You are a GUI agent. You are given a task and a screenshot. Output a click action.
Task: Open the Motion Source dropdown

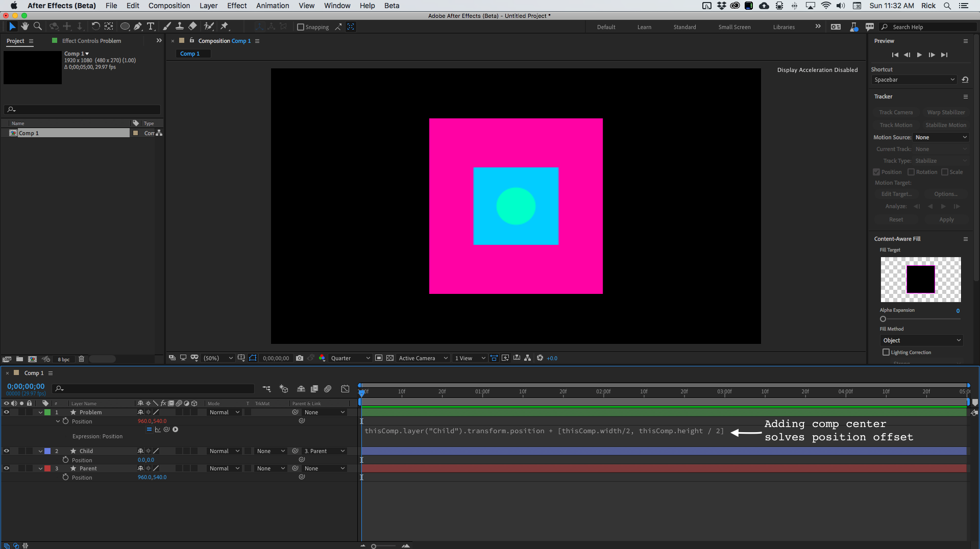pos(941,137)
